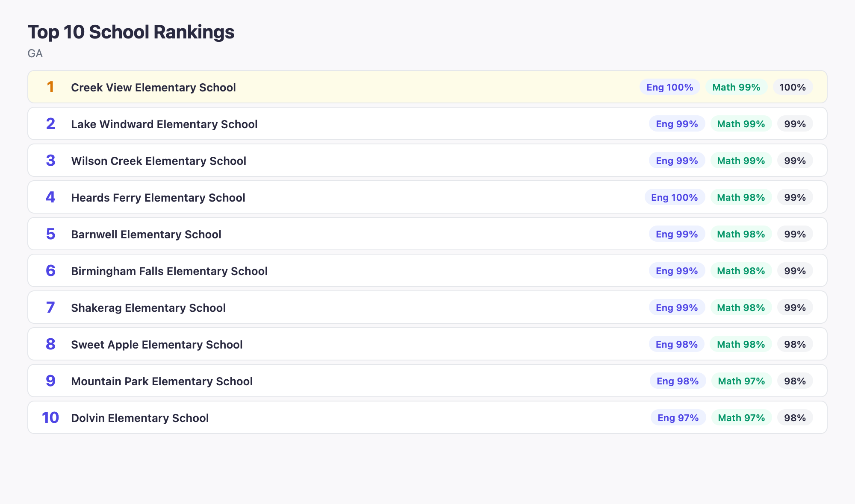Screen dimensions: 855x504
Task: Click rank number 7
Action: pos(50,308)
